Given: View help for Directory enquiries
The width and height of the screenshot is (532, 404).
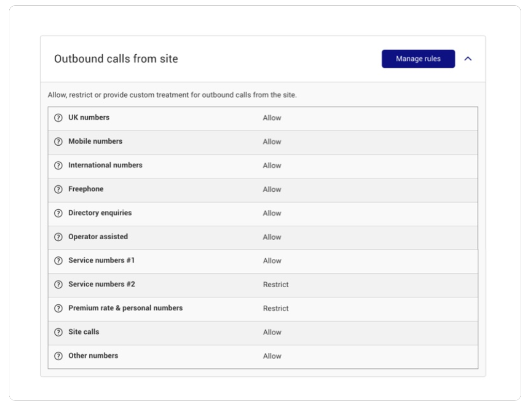Looking at the screenshot, I should point(58,213).
